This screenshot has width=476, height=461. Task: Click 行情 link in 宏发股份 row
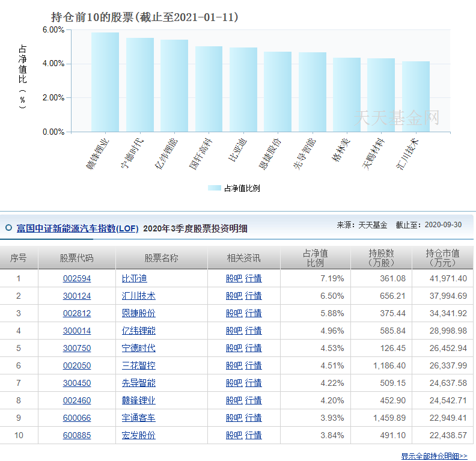click(253, 436)
